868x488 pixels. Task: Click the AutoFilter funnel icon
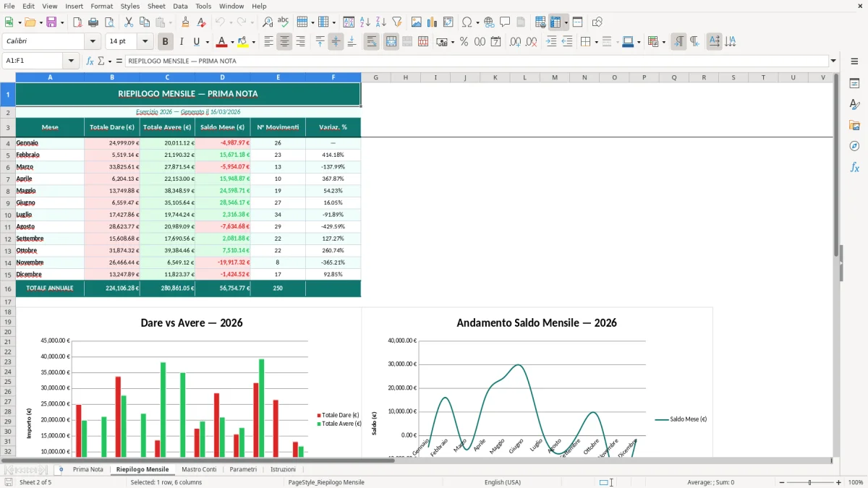coord(396,22)
